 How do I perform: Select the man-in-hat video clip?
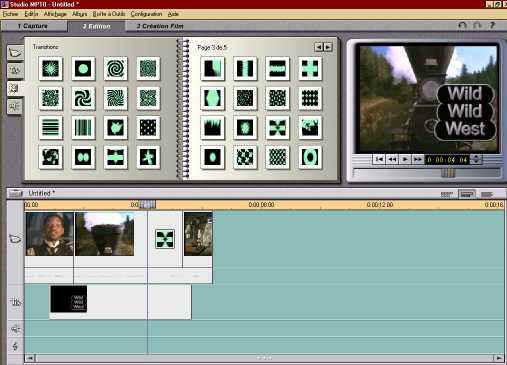pyautogui.click(x=49, y=234)
